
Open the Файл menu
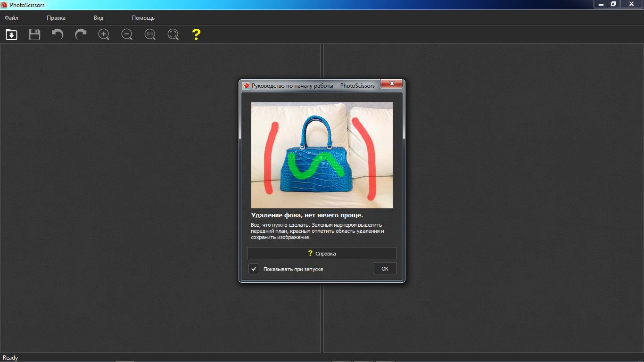coord(12,18)
